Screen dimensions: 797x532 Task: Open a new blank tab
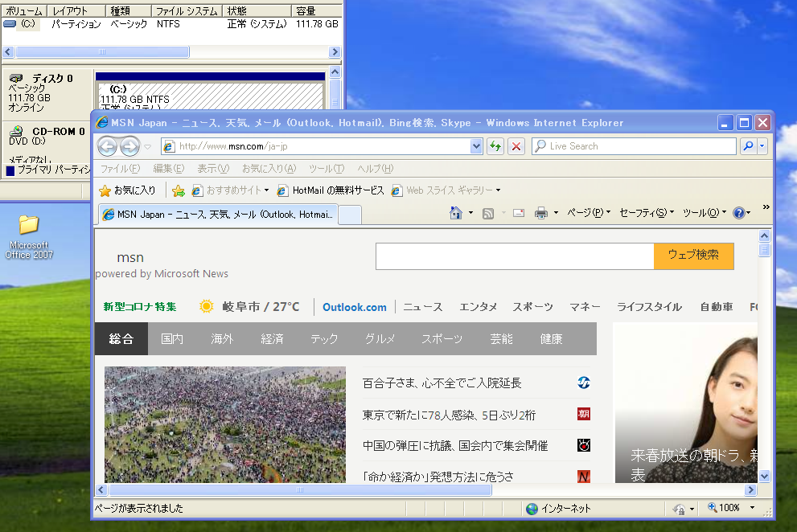click(350, 215)
